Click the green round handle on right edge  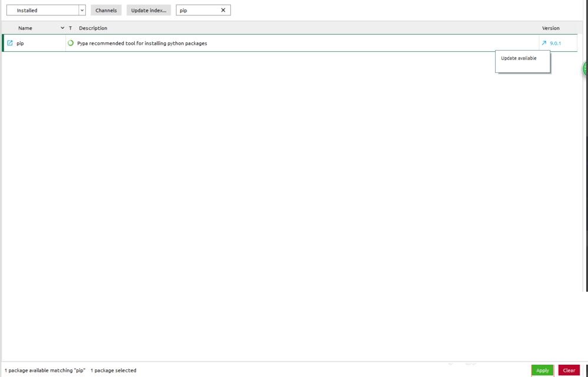click(x=585, y=69)
